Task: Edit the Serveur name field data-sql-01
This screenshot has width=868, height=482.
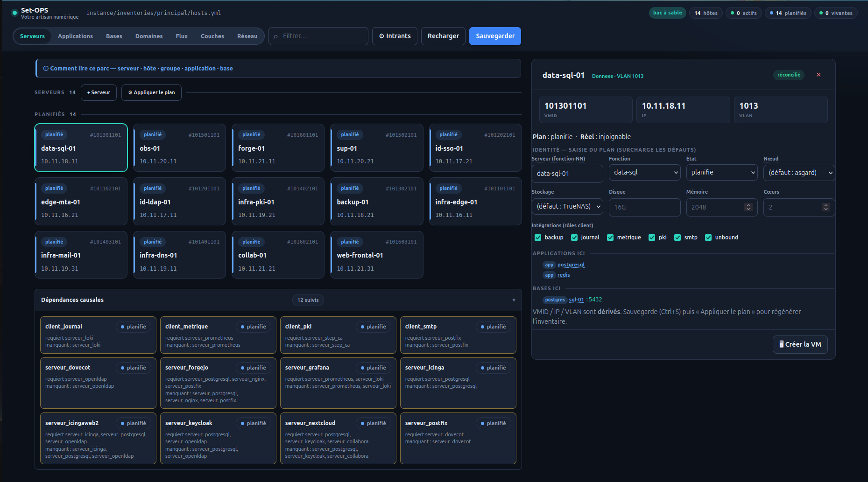Action: (x=567, y=174)
